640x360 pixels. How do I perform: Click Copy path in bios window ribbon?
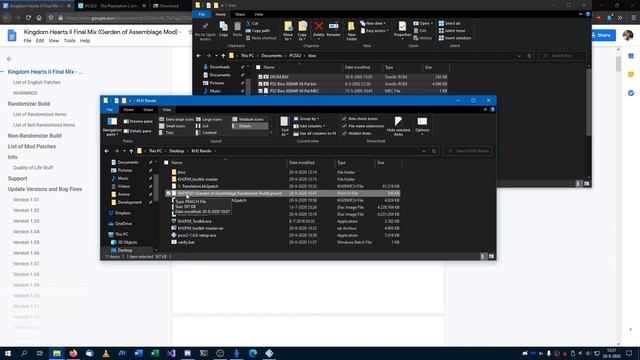(258, 31)
